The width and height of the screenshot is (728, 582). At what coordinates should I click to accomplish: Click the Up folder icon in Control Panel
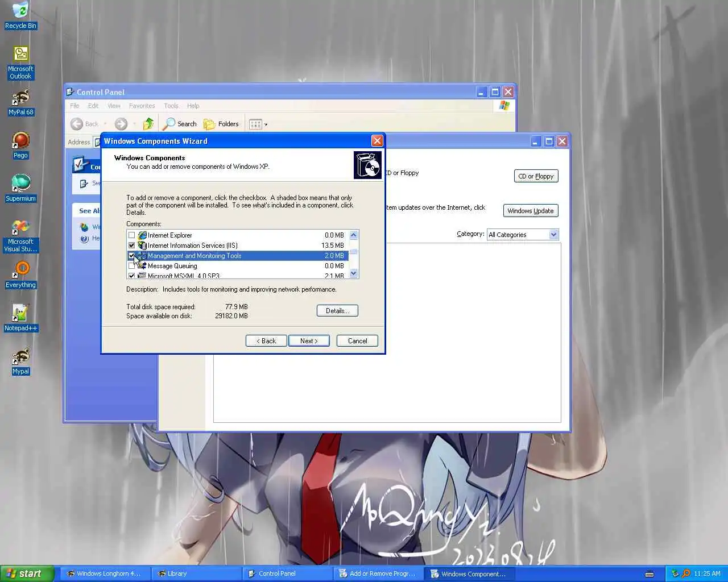pyautogui.click(x=148, y=123)
